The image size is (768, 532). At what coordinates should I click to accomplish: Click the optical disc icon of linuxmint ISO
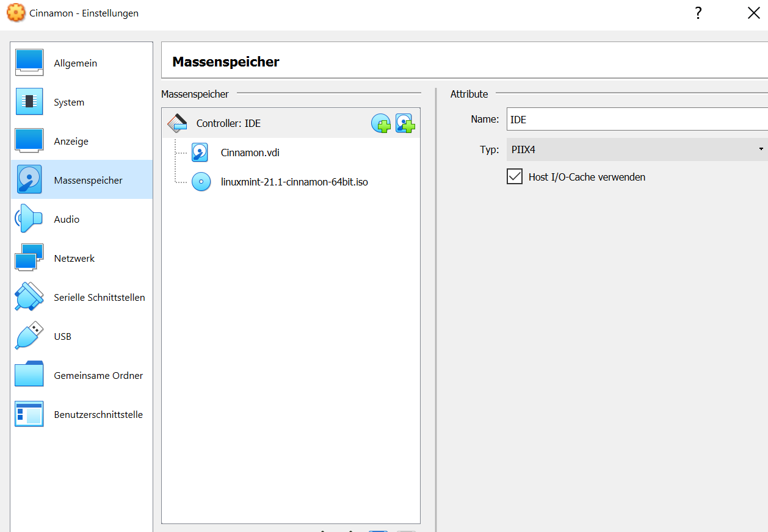(201, 182)
